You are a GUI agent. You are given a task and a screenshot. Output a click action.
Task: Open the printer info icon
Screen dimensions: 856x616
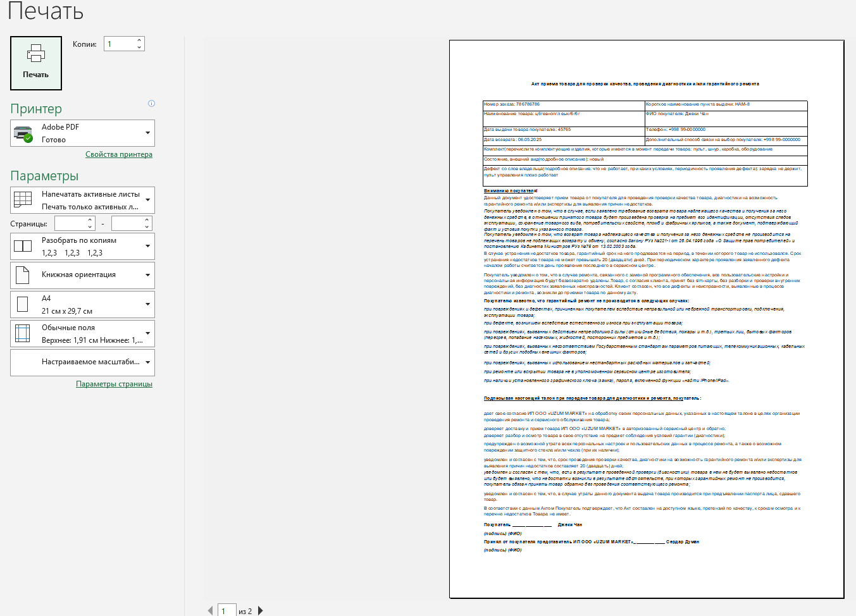pos(151,104)
